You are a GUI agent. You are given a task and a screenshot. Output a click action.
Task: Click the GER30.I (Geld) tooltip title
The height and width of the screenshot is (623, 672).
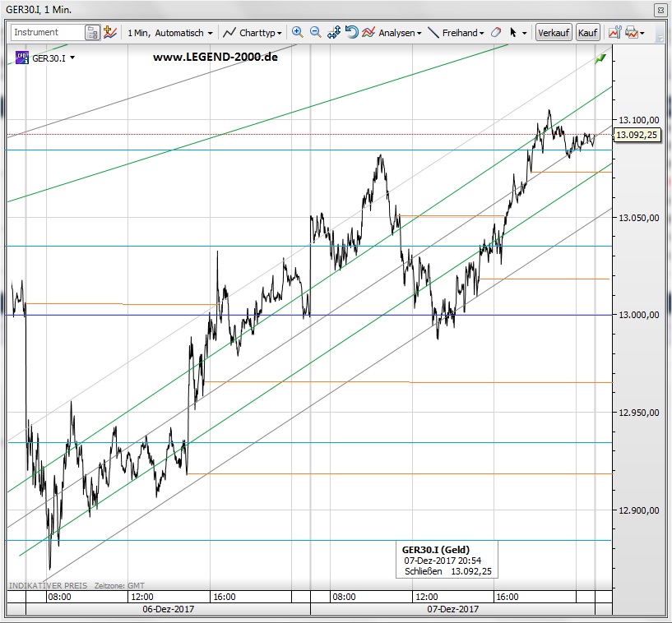[435, 550]
